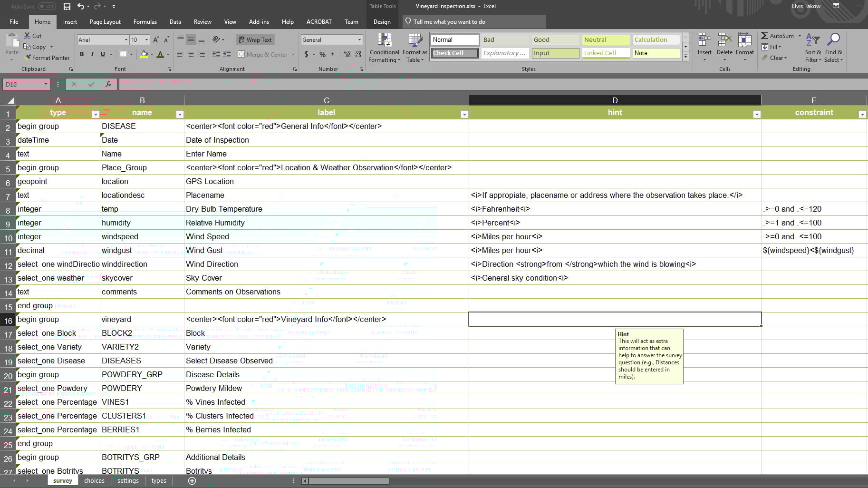Toggle Bold formatting

click(x=82, y=54)
